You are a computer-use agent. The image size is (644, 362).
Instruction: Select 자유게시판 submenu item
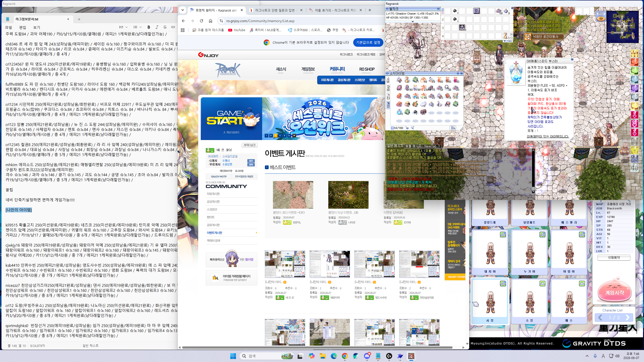pyautogui.click(x=327, y=80)
